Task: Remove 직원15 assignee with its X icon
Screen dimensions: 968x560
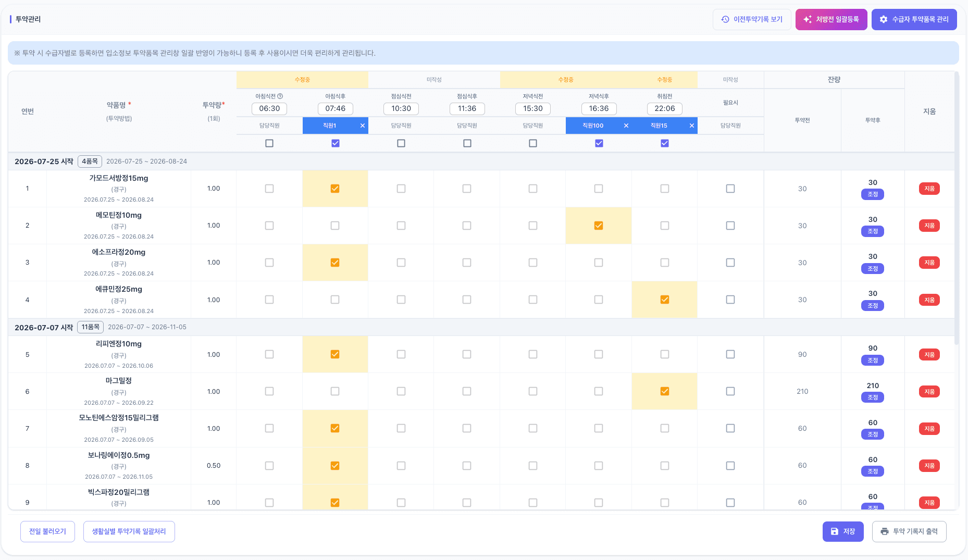Action: click(x=692, y=126)
